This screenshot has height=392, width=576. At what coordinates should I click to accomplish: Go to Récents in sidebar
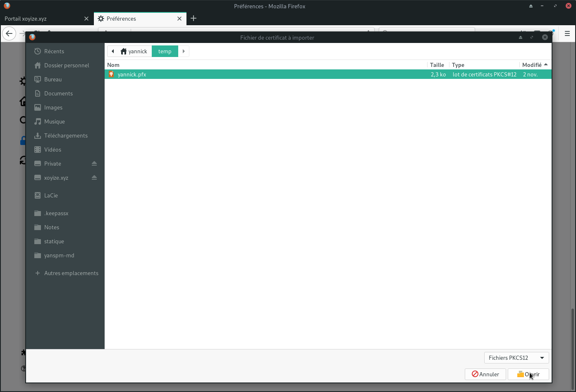point(54,51)
